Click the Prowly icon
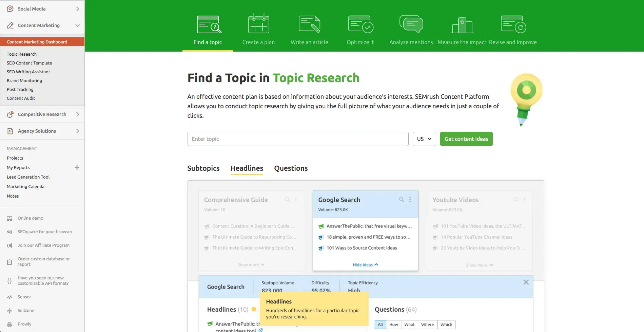The height and width of the screenshot is (332, 644). (9, 324)
